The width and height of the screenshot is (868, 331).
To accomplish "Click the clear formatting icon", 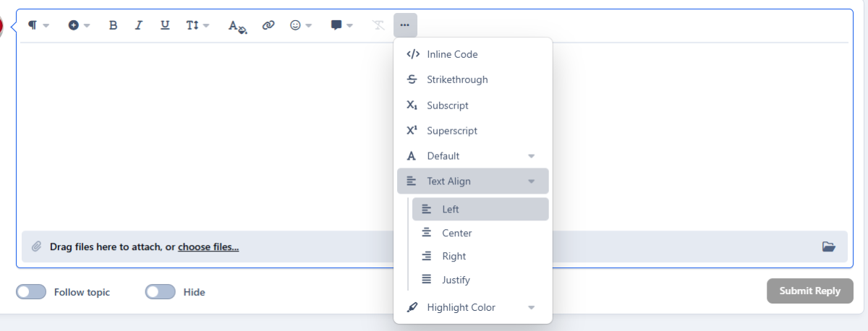I will click(x=378, y=25).
